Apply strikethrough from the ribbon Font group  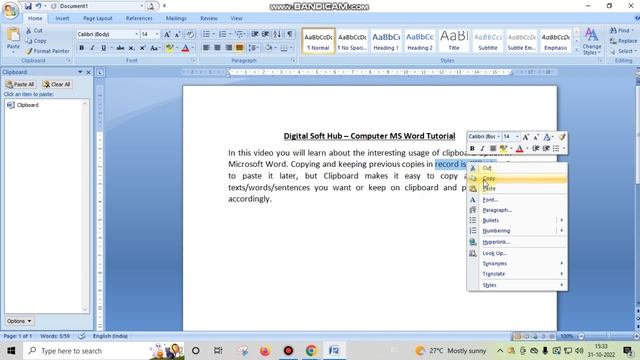(120, 48)
